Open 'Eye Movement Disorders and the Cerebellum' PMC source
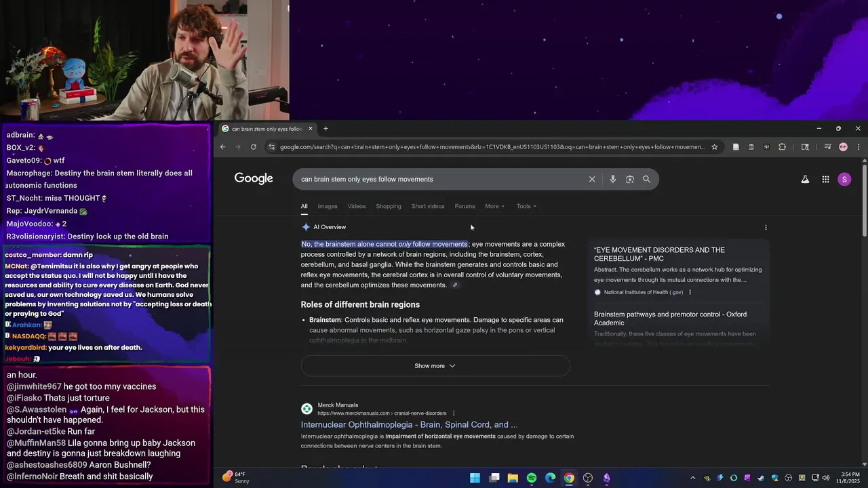Image resolution: width=868 pixels, height=488 pixels. [x=659, y=254]
